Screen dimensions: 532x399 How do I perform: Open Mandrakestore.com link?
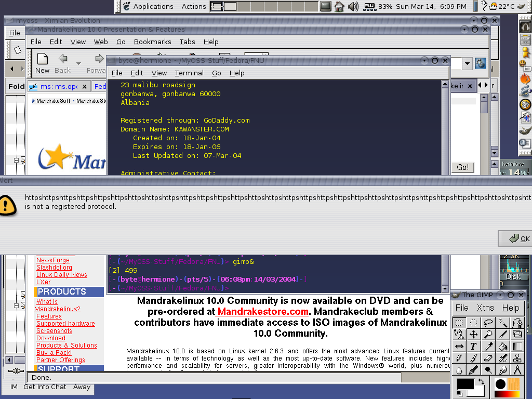coord(263,312)
